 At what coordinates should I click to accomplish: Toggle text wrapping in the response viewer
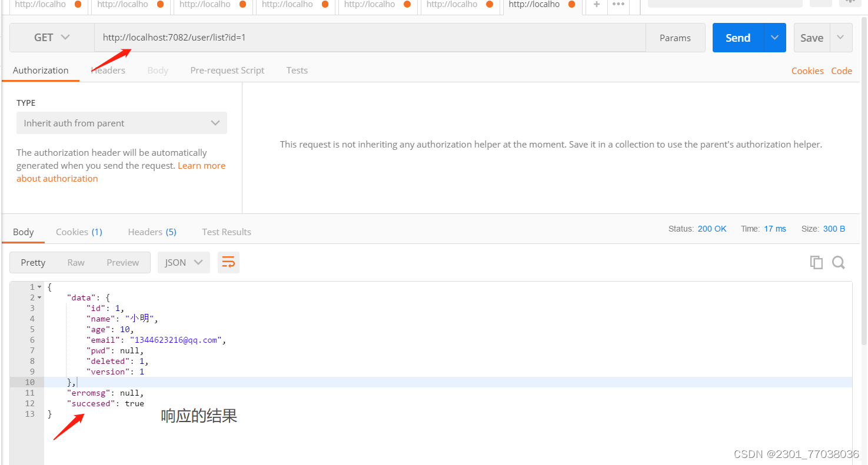[x=228, y=262]
